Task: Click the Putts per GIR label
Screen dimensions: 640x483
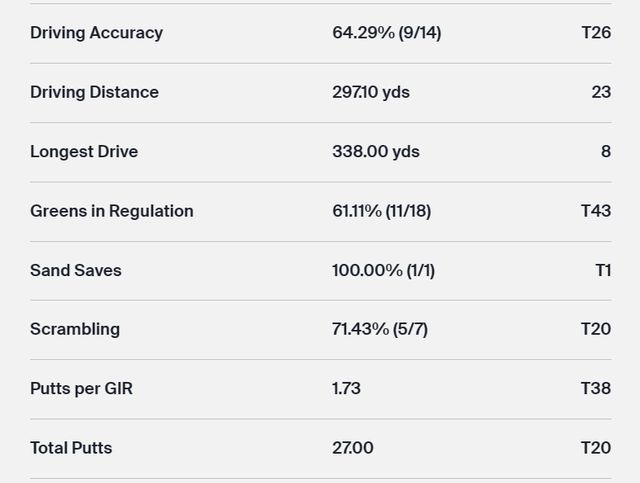Action: pyautogui.click(x=81, y=388)
